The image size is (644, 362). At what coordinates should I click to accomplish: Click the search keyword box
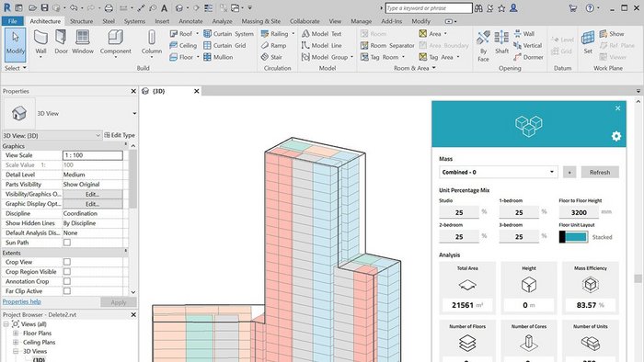(429, 7)
